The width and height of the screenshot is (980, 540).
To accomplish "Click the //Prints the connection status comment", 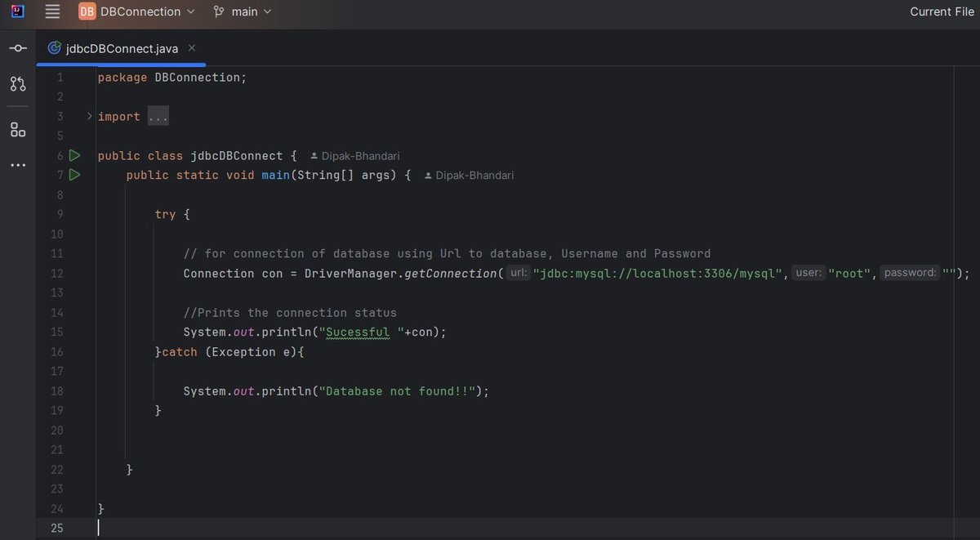I will pyautogui.click(x=290, y=313).
